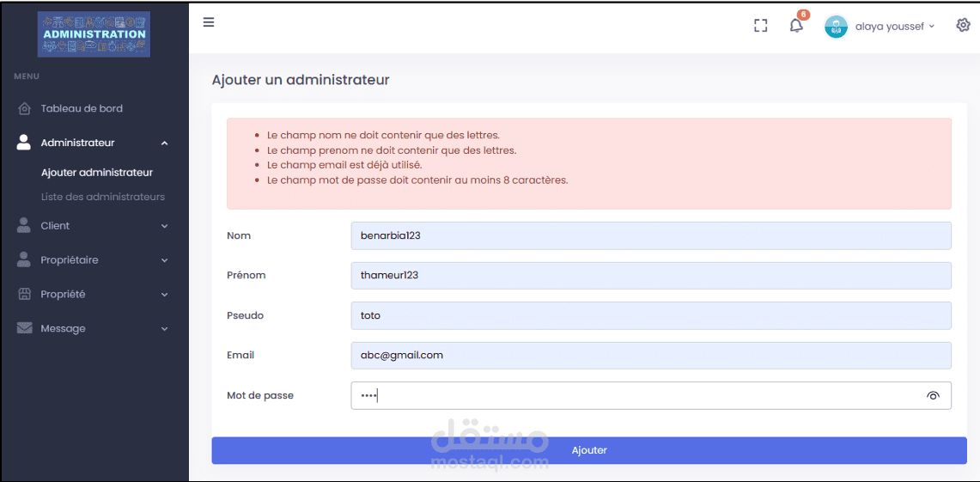The width and height of the screenshot is (980, 482).
Task: Click the Administrateur person icon
Action: [x=24, y=143]
